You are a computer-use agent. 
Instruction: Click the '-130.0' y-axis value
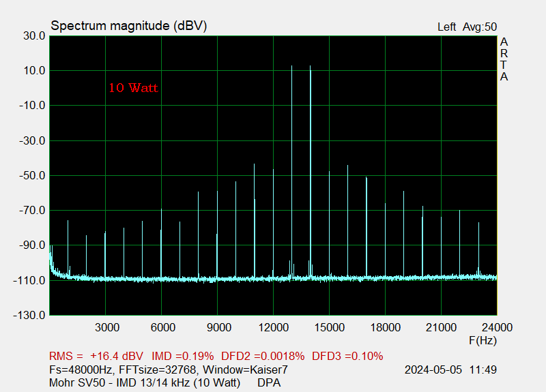29,316
